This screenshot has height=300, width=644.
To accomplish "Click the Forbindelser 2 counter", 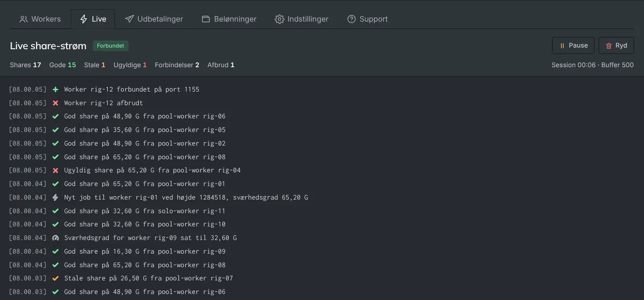I will click(177, 65).
